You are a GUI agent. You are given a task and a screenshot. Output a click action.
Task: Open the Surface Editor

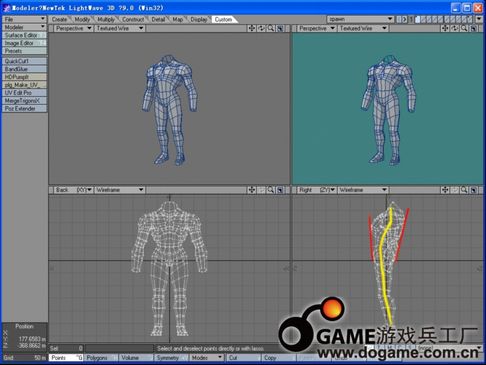(24, 35)
